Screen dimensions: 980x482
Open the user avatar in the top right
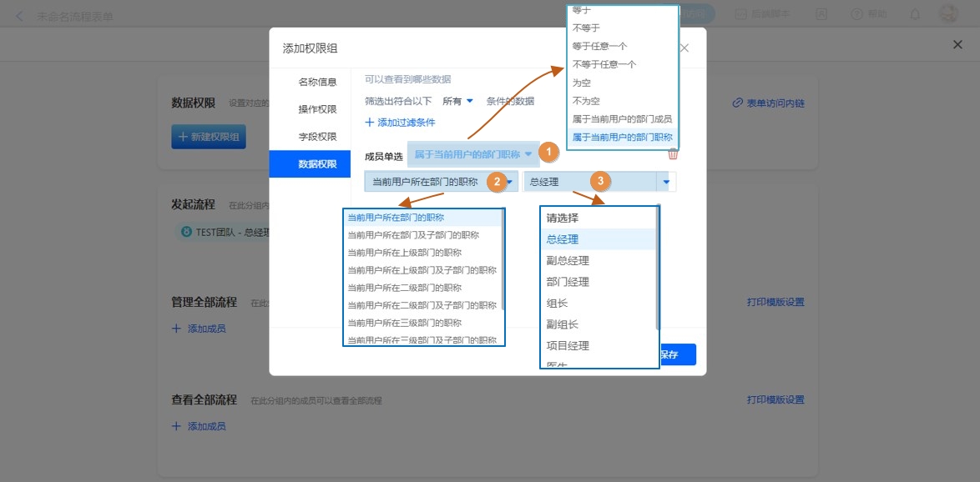point(948,14)
